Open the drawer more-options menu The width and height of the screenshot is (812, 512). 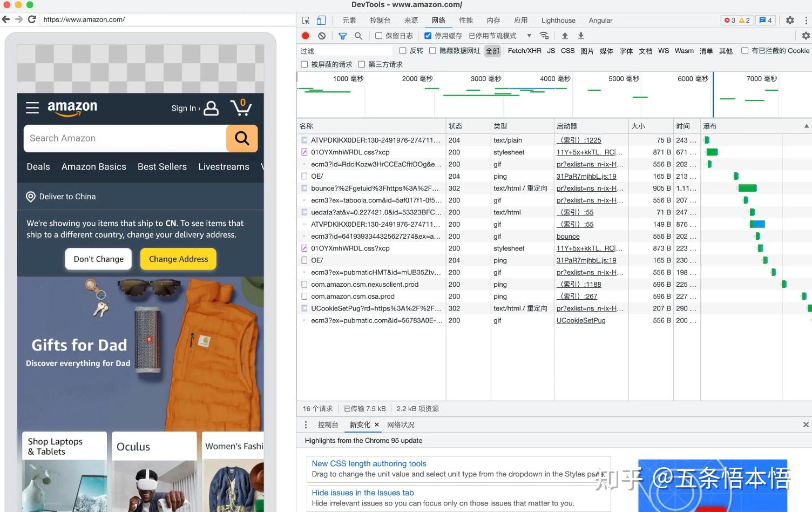click(306, 425)
